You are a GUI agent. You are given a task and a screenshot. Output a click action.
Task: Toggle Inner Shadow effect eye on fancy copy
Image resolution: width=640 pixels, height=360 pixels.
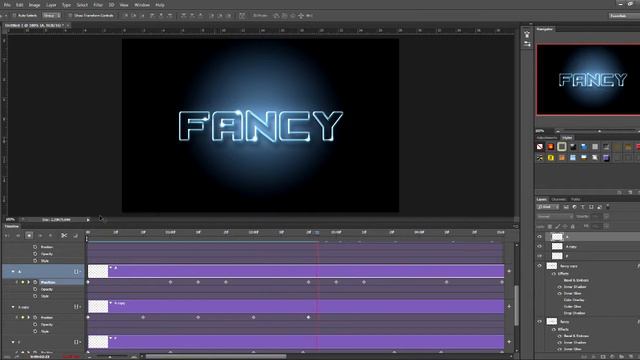[x=560, y=287]
